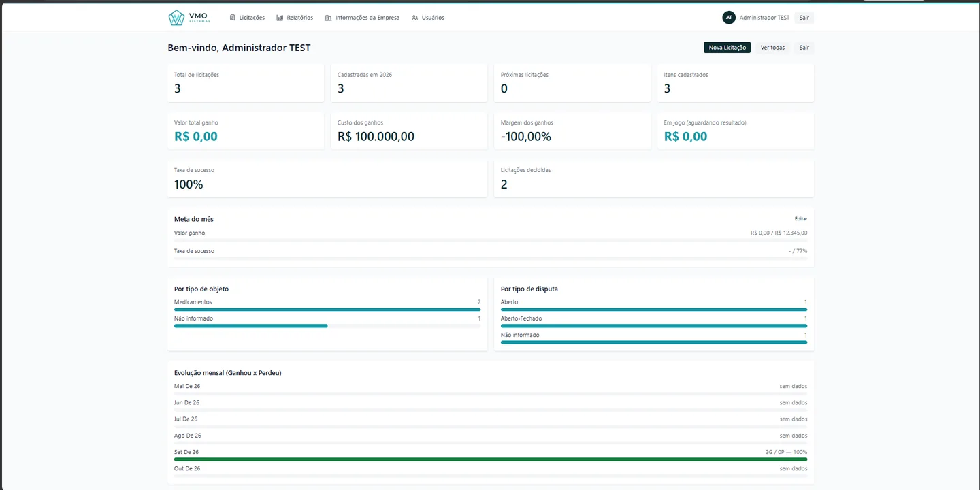Click the VMO Sistemas logo
The width and height of the screenshot is (980, 490).
[x=189, y=18]
